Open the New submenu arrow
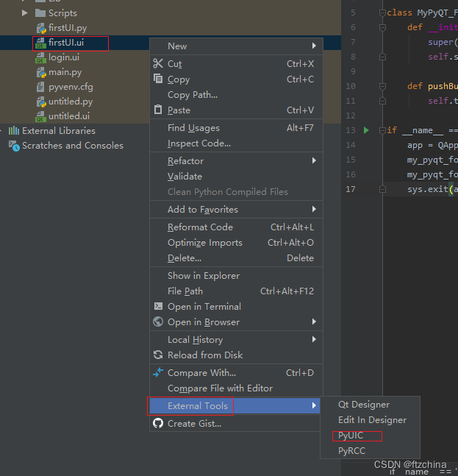Viewport: 458px width, 476px height. 314,46
